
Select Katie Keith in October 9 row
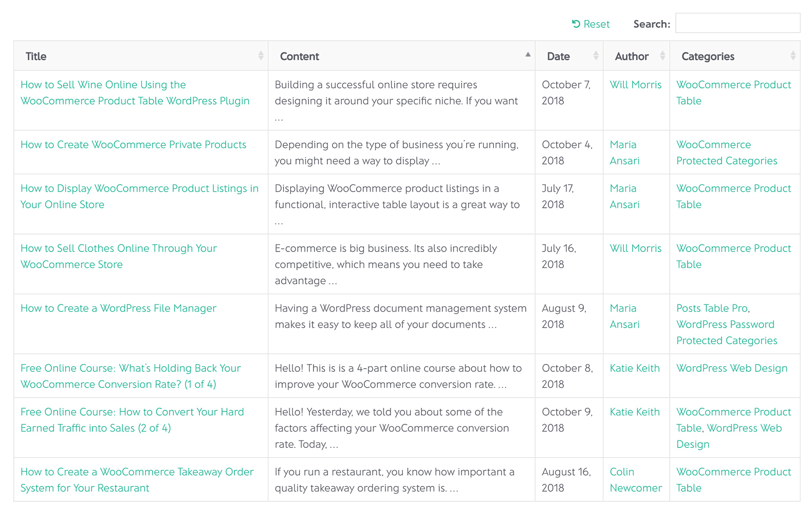click(x=635, y=411)
